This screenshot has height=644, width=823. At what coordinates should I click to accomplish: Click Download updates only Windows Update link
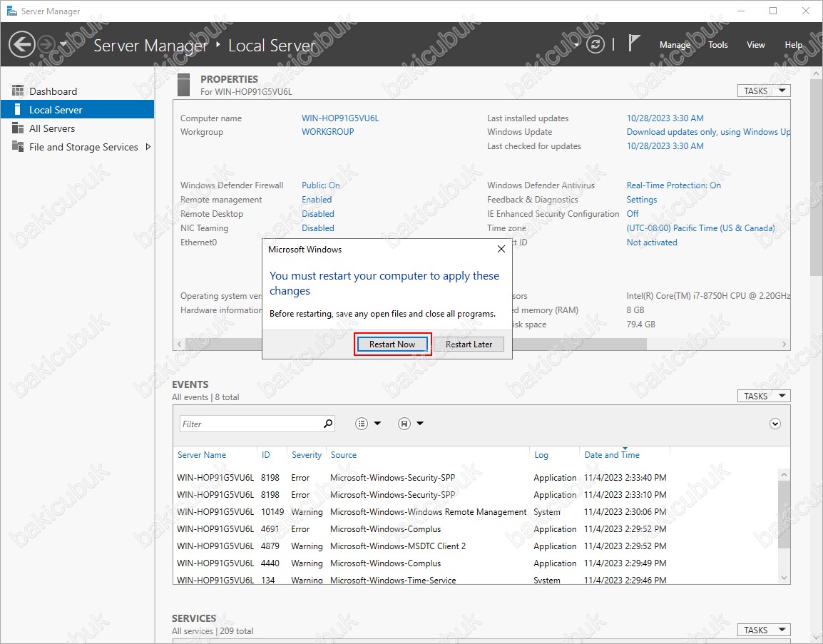[x=708, y=132]
